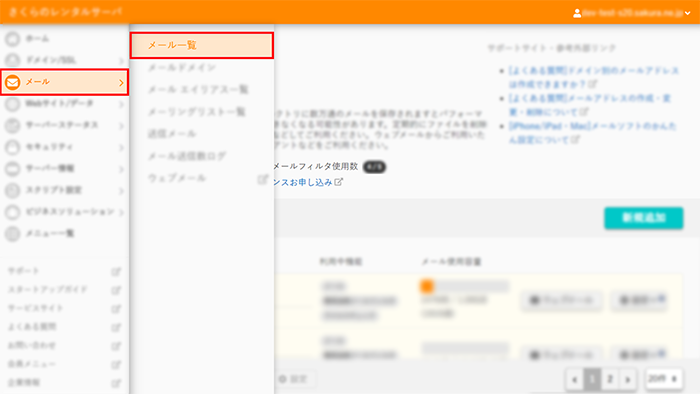Click the ホーム icon in sidebar

[x=12, y=39]
